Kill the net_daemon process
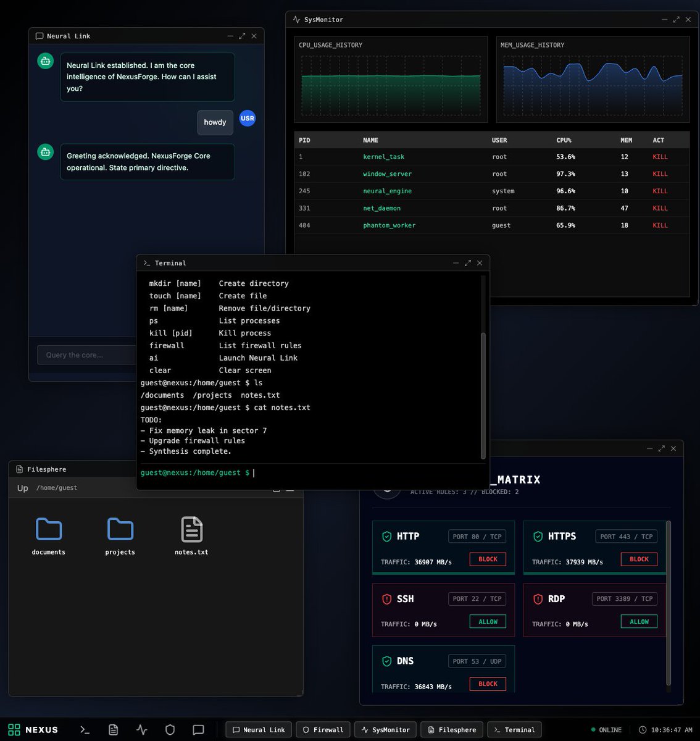The width and height of the screenshot is (700, 741). point(660,209)
